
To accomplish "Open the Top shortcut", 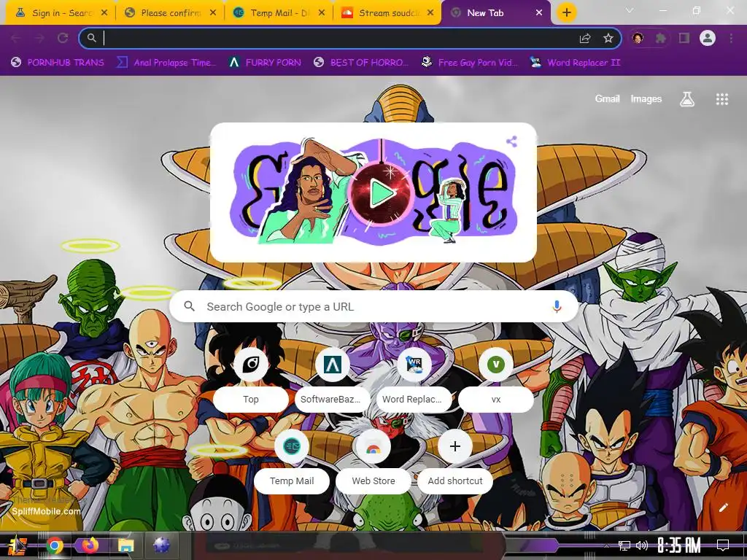I will 251,381.
